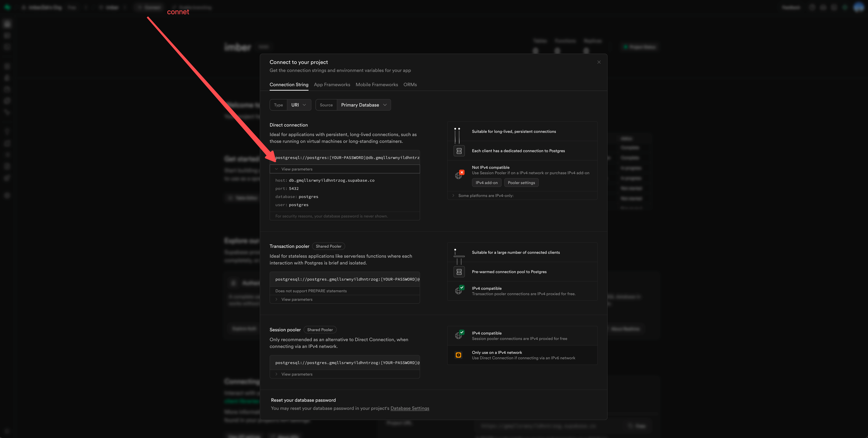Click the 'database: postgres' parameter line

coord(296,197)
